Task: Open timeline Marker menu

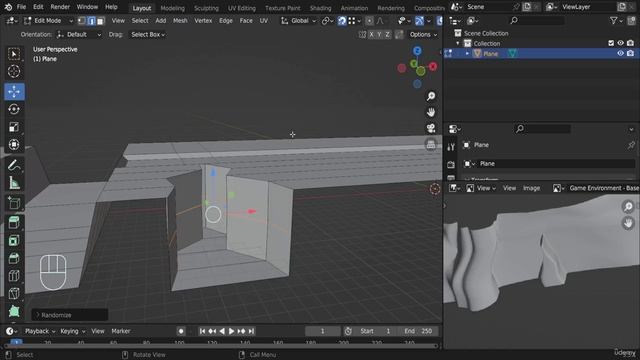Action: (121, 331)
